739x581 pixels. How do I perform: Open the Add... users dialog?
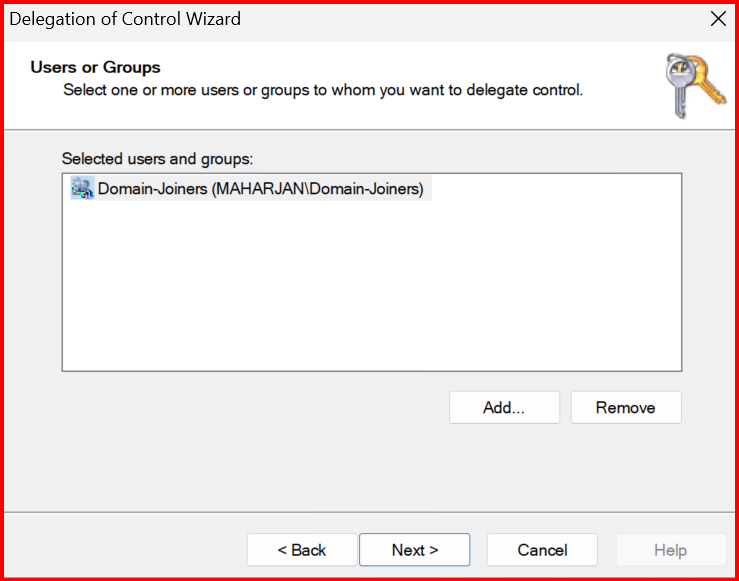504,408
